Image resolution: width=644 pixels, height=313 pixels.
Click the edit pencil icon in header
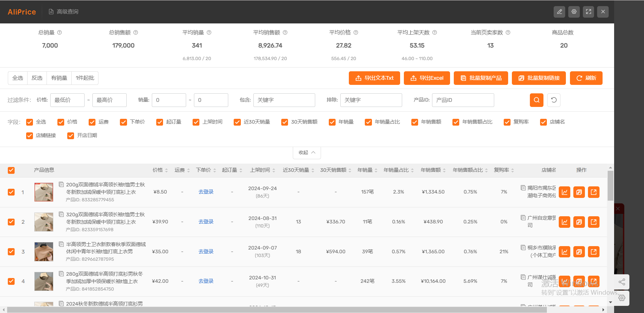(559, 12)
